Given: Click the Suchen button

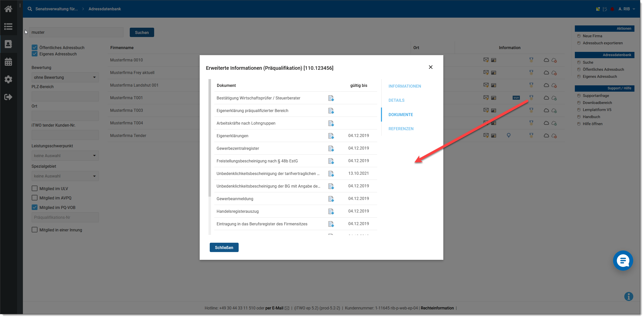Looking at the screenshot, I should pos(142,32).
